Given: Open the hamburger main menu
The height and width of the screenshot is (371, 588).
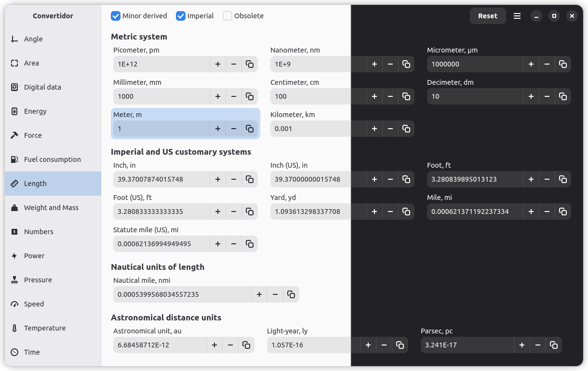Looking at the screenshot, I should click(517, 16).
